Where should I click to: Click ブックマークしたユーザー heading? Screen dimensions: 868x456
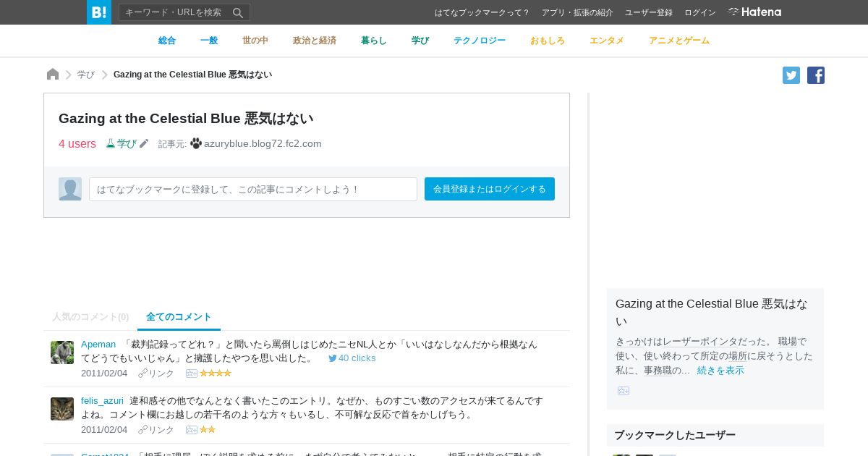pyautogui.click(x=675, y=435)
